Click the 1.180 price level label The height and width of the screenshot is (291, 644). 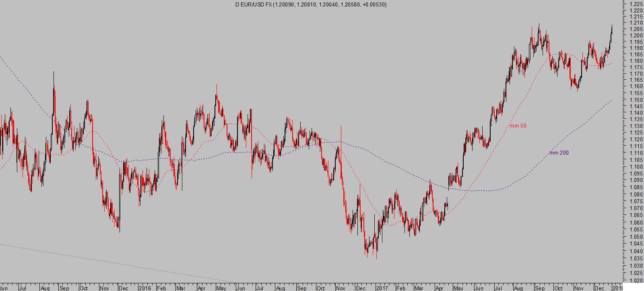636,61
